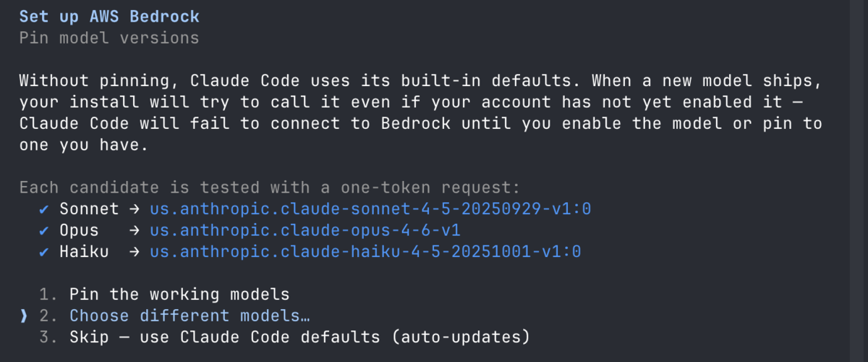Click the "Each candidate is tested" line
Image resolution: width=868 pixels, height=362 pixels.
point(270,188)
